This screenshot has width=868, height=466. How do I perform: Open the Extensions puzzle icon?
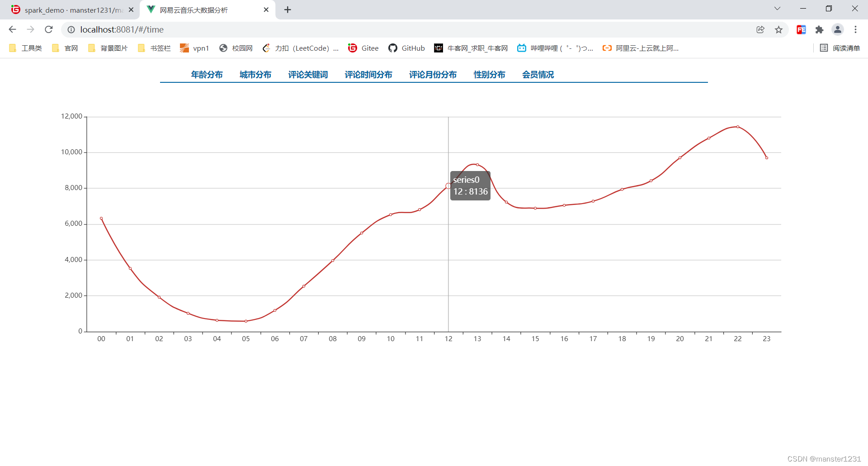pos(819,29)
